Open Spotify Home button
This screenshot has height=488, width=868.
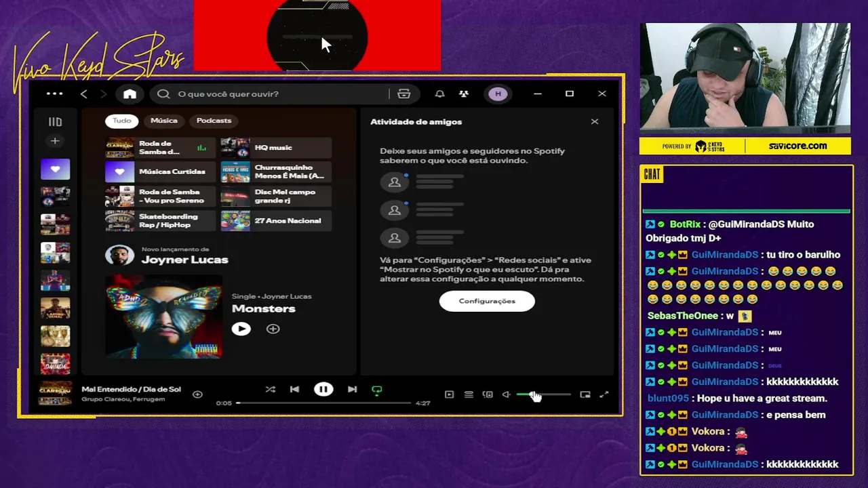pyautogui.click(x=130, y=94)
